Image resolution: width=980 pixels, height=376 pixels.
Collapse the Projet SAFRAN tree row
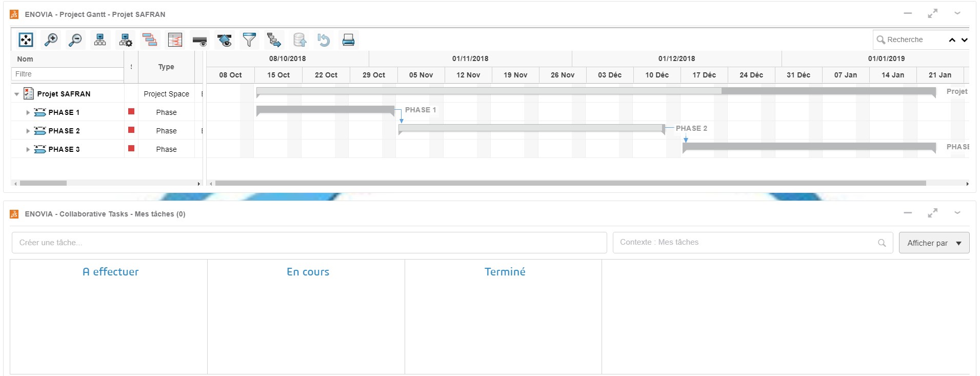[17, 94]
